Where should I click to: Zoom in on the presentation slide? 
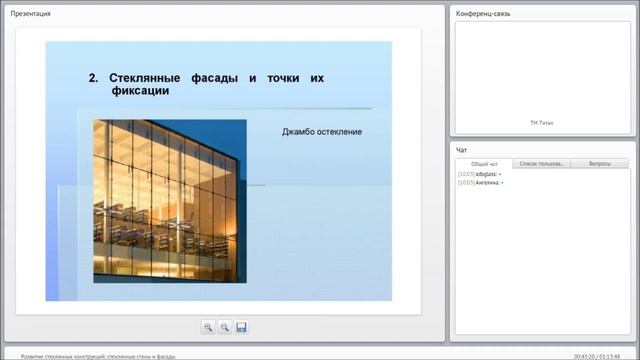click(208, 327)
